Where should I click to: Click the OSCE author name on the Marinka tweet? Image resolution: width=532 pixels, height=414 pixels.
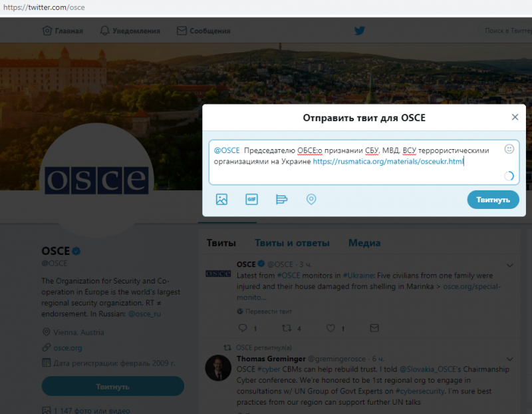(246, 264)
